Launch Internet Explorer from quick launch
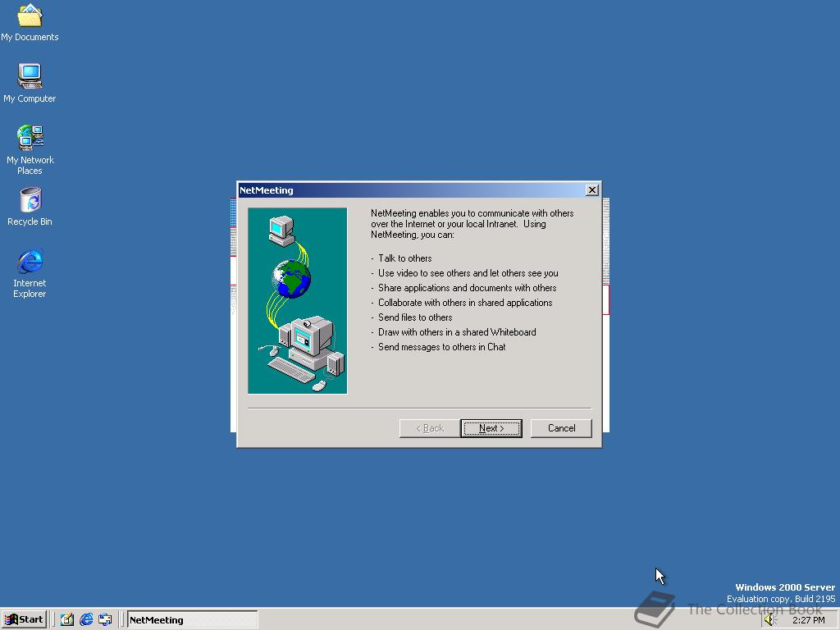Viewport: 840px width, 630px height. click(86, 620)
